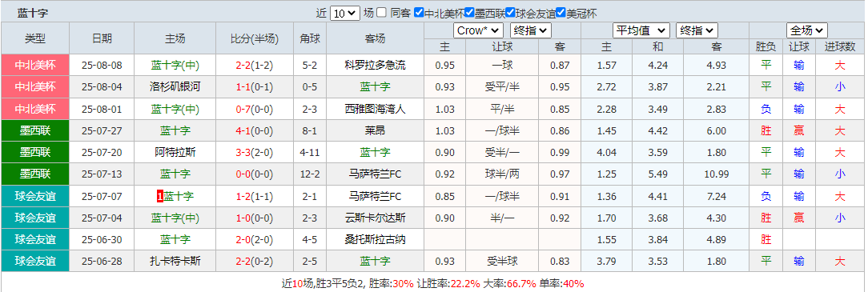This screenshot has width=868, height=292.
Task: Open the 3-3(2-0) score link
Action: 254,152
